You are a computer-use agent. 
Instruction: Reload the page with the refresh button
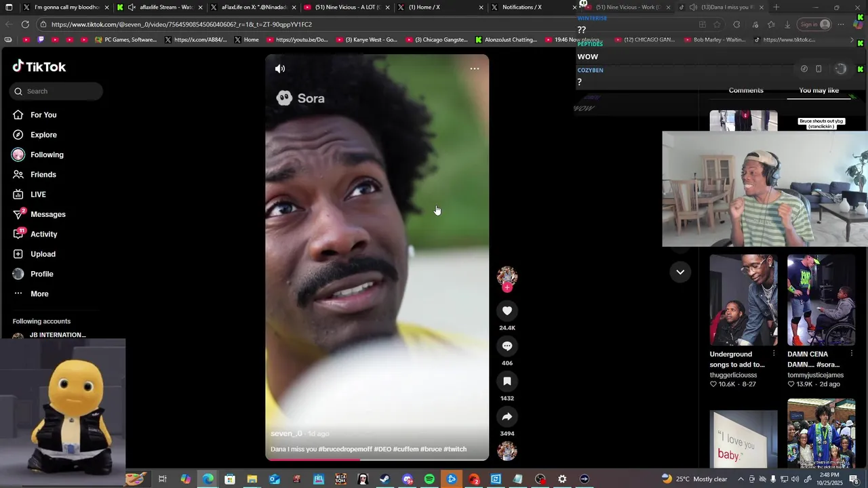(25, 24)
